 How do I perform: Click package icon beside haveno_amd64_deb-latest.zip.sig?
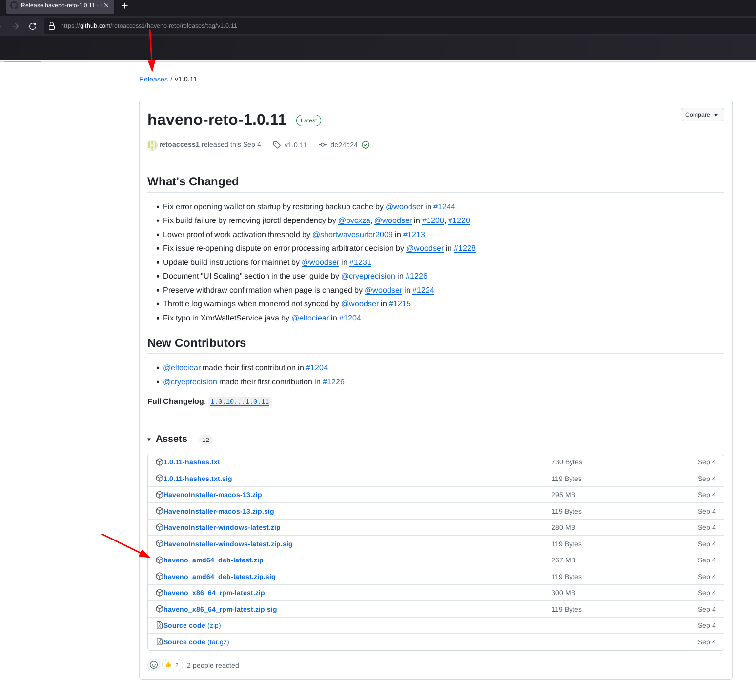159,577
